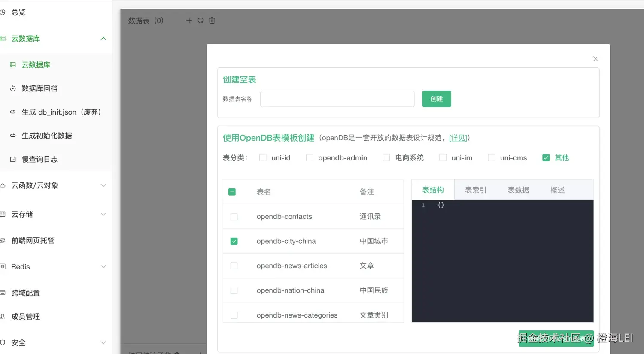Screen dimensions: 644x354
Task: Click the delete table trash icon
Action: pos(212,20)
